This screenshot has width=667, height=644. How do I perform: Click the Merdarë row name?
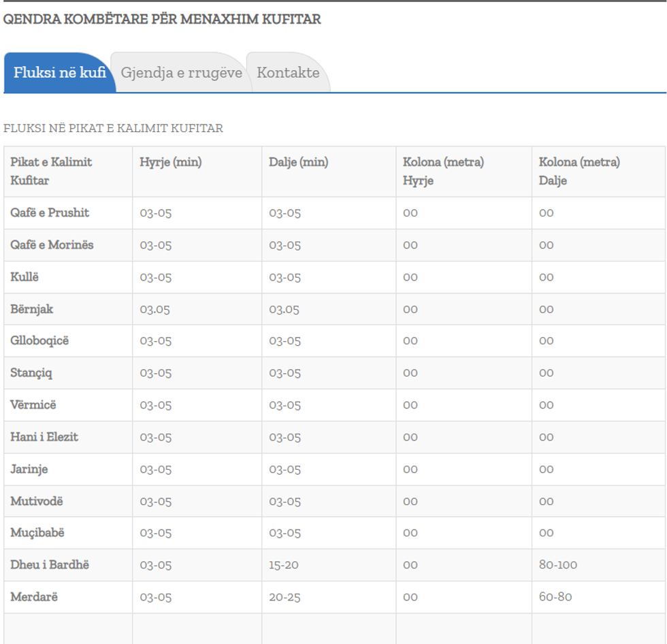(x=34, y=597)
